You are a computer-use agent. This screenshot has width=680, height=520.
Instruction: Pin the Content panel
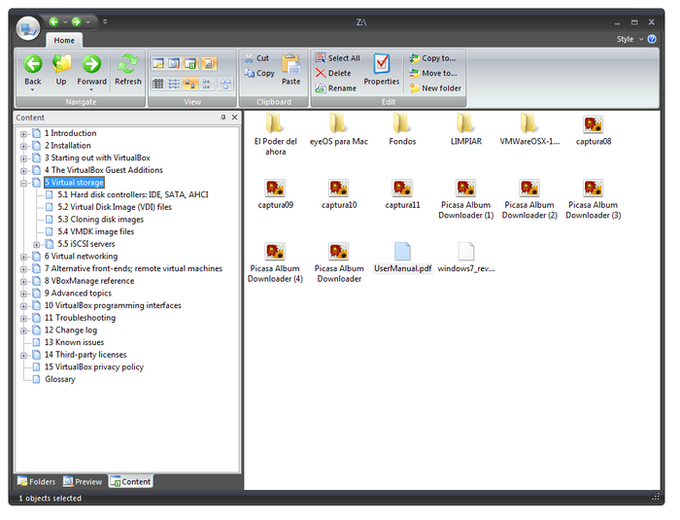(x=223, y=117)
